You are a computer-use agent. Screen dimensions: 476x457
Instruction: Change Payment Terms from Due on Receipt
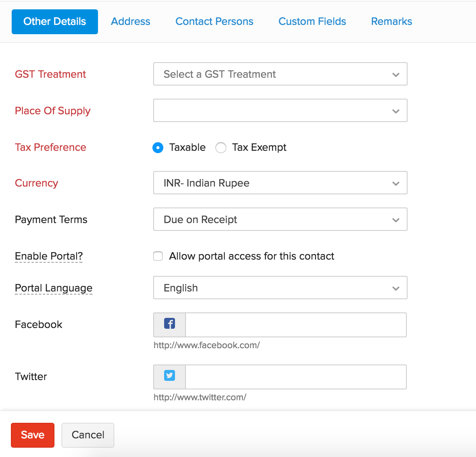tap(280, 219)
